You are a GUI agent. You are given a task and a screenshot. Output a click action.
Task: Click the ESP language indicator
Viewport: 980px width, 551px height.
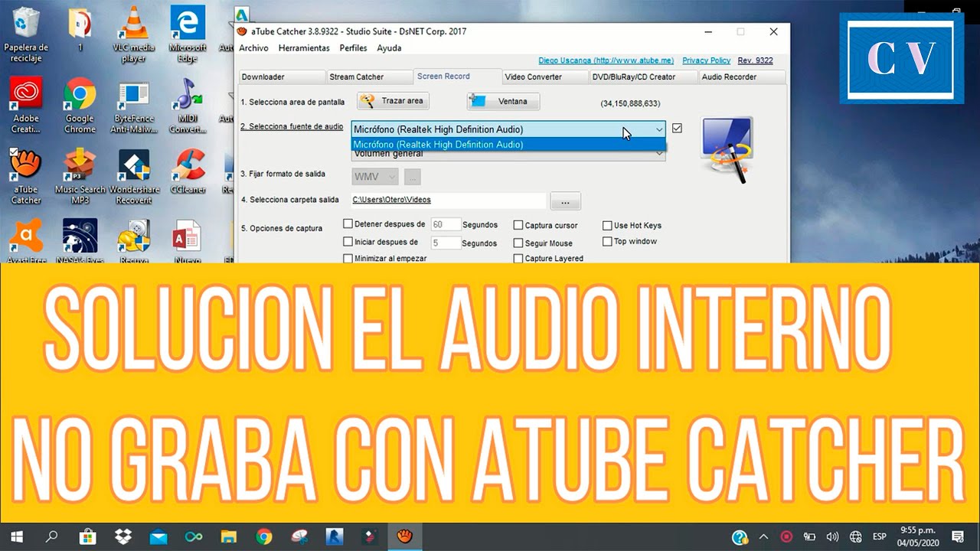[880, 536]
